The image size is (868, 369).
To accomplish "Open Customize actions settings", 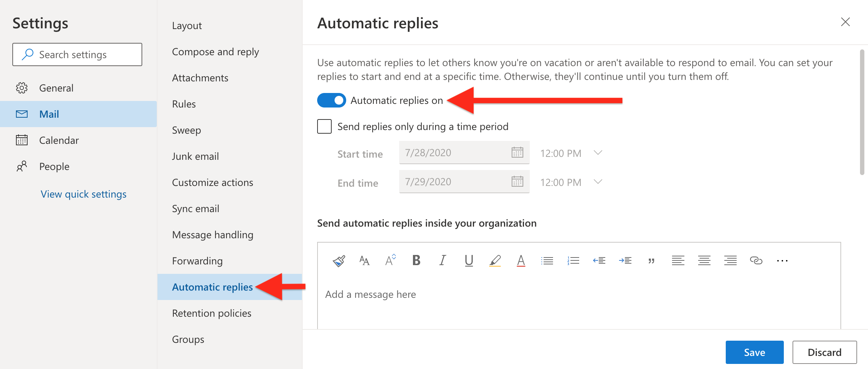I will [x=230, y=182].
